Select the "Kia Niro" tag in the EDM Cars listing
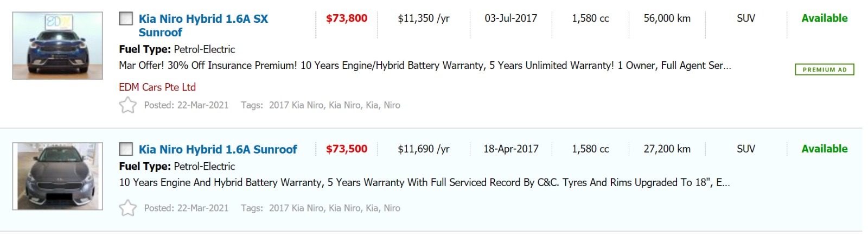This screenshot has height=236, width=868. pos(344,105)
